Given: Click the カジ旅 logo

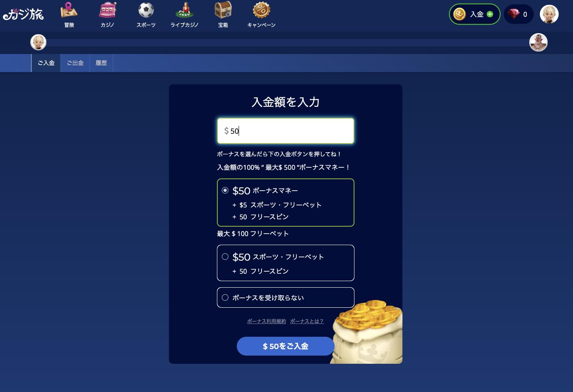Looking at the screenshot, I should pyautogui.click(x=23, y=14).
